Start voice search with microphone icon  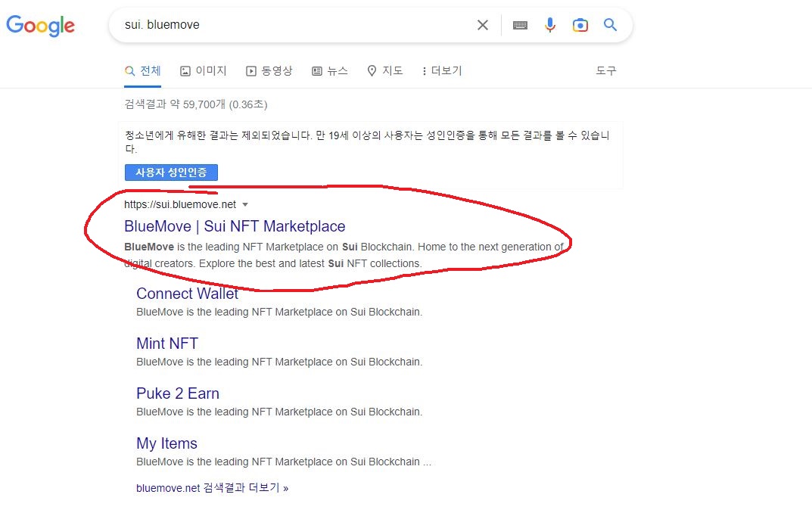[550, 24]
